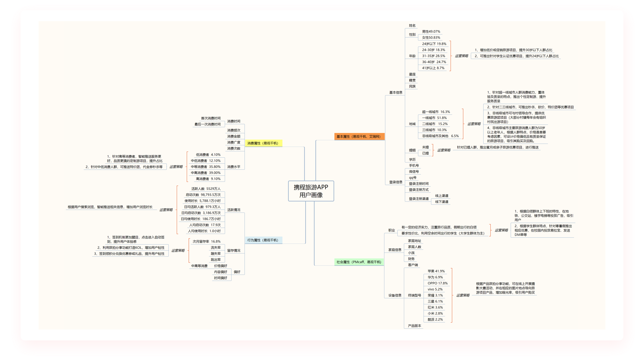Select the central node 携程旅游APP用户画像
This screenshot has height=361, width=644.
click(311, 191)
